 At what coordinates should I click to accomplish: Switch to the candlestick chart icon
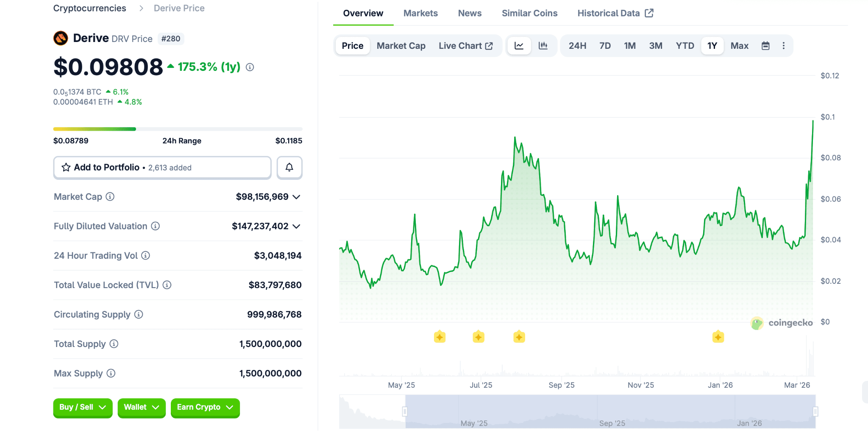[x=543, y=46]
